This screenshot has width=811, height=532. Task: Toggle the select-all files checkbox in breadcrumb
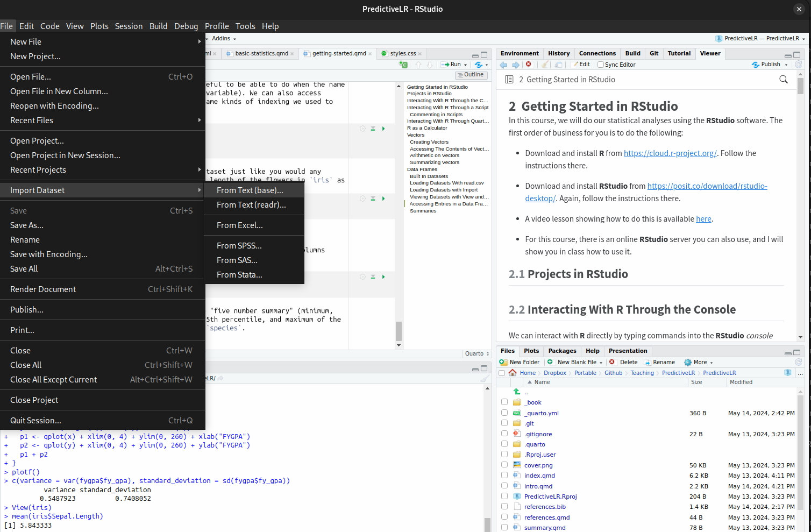pyautogui.click(x=502, y=373)
